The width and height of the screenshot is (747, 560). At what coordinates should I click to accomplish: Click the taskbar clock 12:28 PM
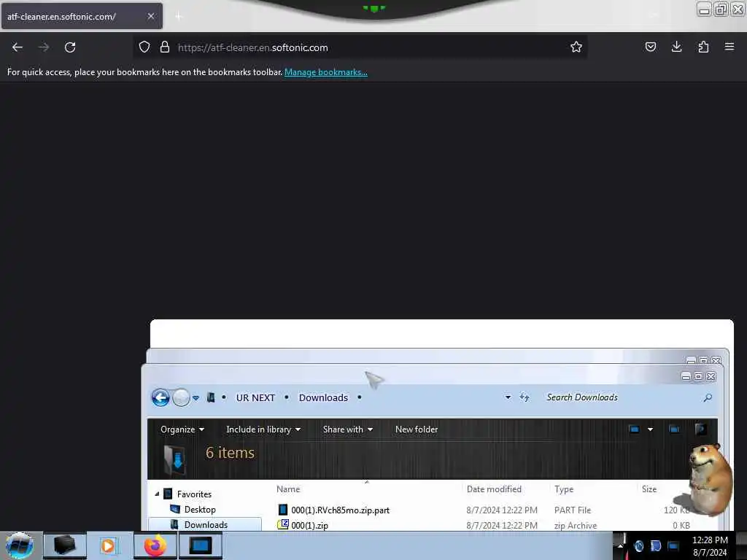(x=709, y=540)
